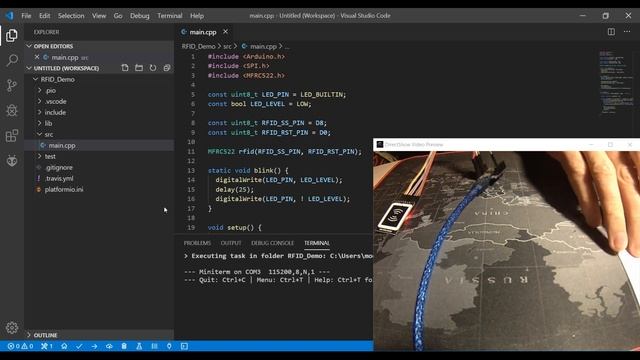Open main.cpp in the src folder tree

pyautogui.click(x=99, y=145)
